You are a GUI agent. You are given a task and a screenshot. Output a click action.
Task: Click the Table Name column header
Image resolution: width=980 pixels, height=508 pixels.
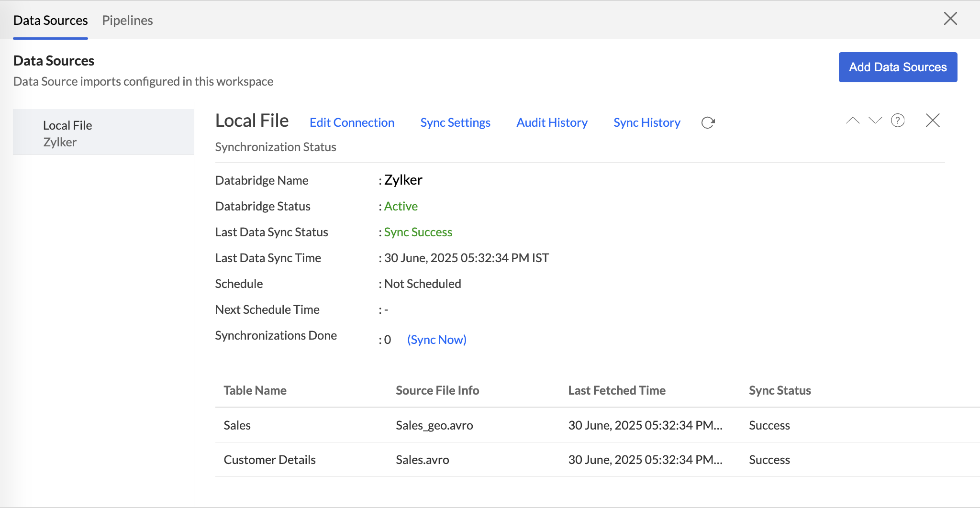coord(255,390)
